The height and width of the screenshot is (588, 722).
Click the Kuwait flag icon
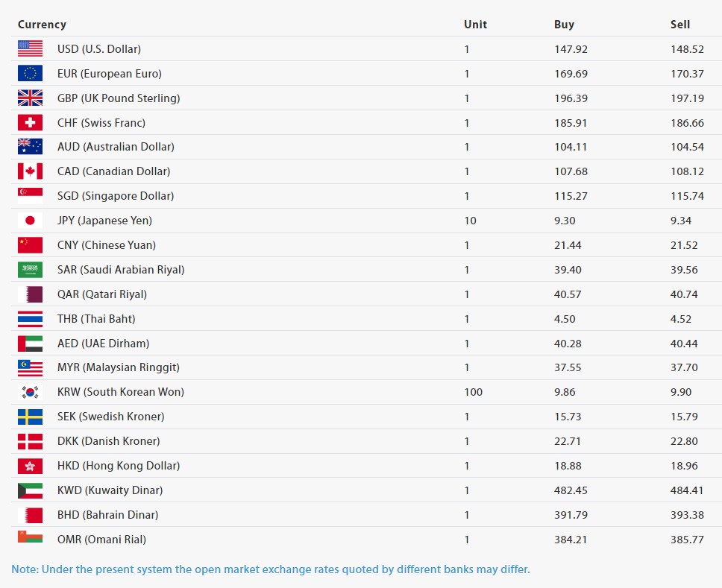pos(30,490)
